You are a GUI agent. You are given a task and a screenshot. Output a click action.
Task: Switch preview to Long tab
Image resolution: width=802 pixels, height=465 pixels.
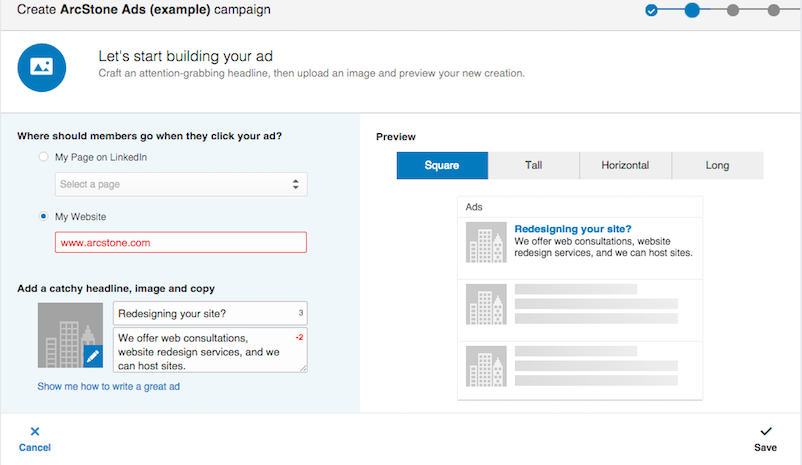click(718, 165)
